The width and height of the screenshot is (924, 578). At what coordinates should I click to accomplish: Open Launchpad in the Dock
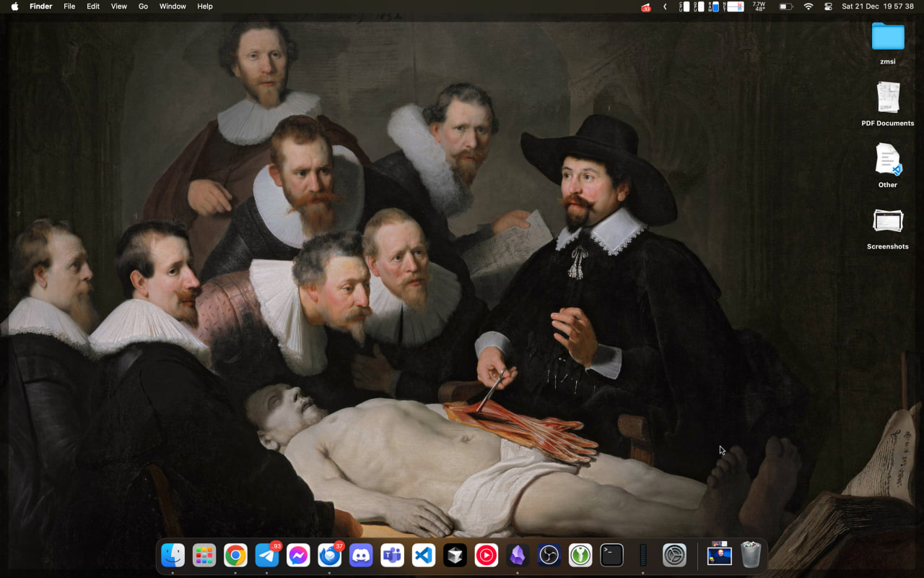tap(204, 556)
